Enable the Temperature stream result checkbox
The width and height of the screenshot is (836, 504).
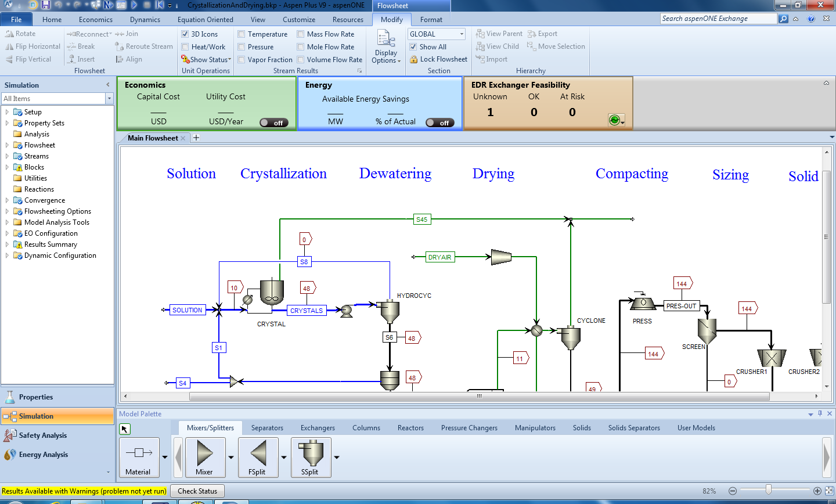click(242, 34)
